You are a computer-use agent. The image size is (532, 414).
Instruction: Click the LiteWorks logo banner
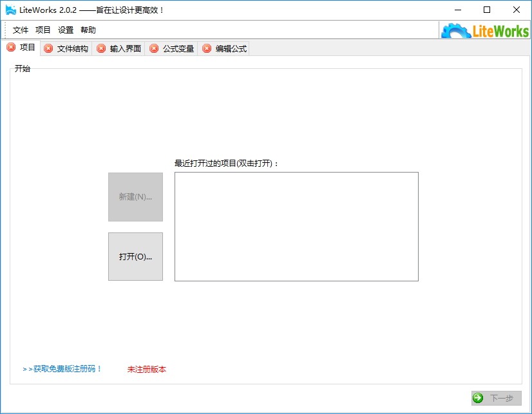pyautogui.click(x=484, y=30)
